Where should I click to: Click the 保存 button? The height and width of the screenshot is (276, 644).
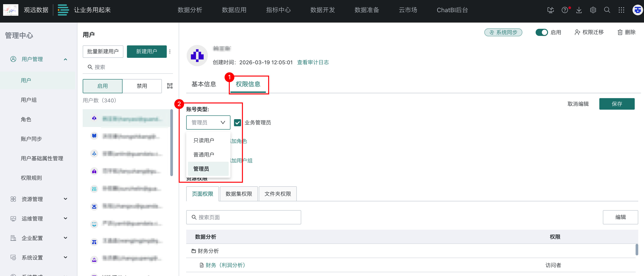tap(617, 104)
